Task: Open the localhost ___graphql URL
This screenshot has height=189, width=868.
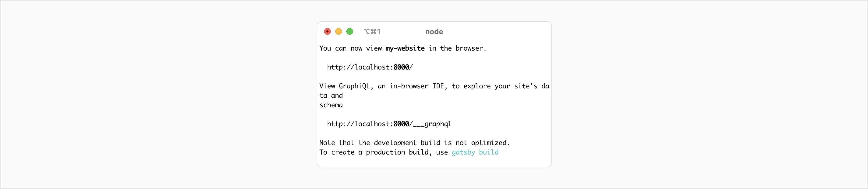Action: click(x=389, y=124)
